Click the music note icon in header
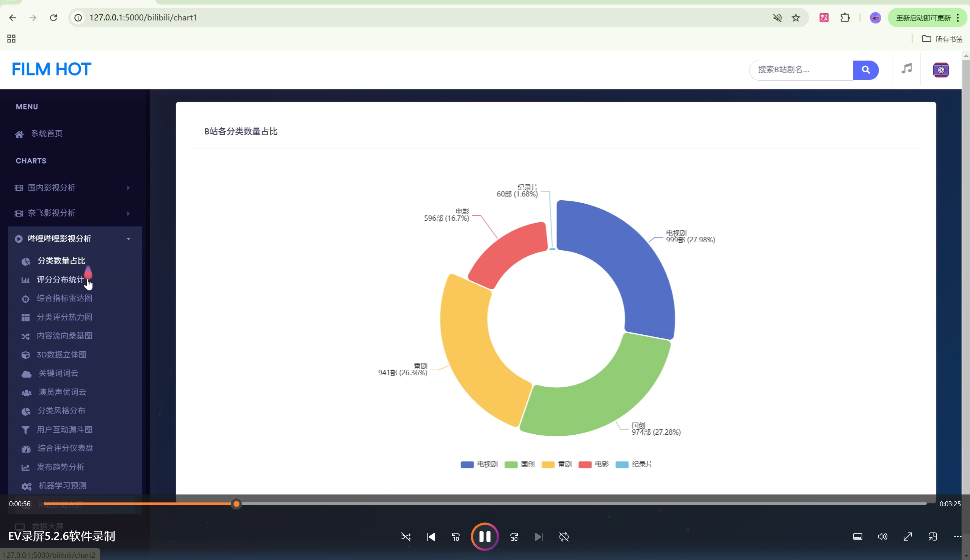Screen dimensions: 970x560 coord(906,69)
